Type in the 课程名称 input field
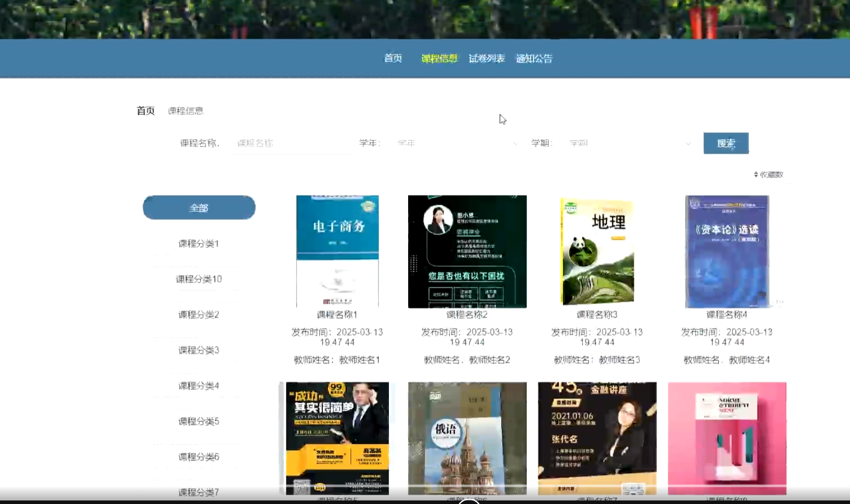The image size is (850, 504). (293, 143)
